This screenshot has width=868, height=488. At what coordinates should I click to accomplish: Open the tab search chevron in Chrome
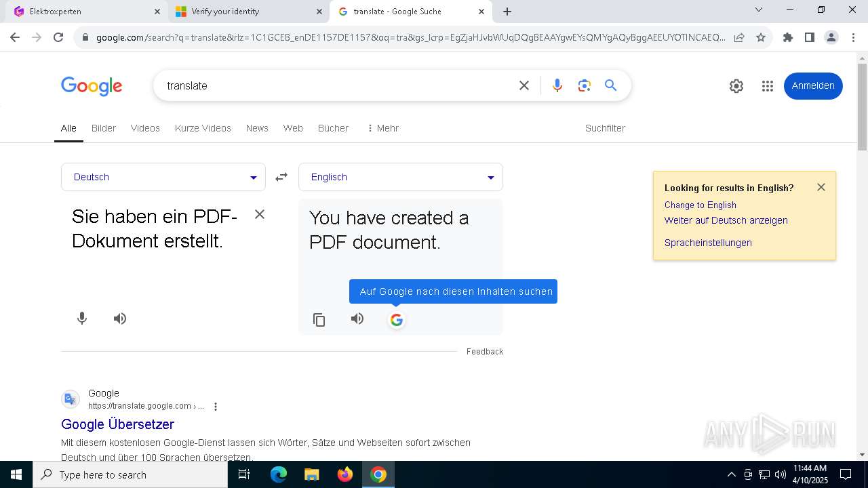pos(759,9)
